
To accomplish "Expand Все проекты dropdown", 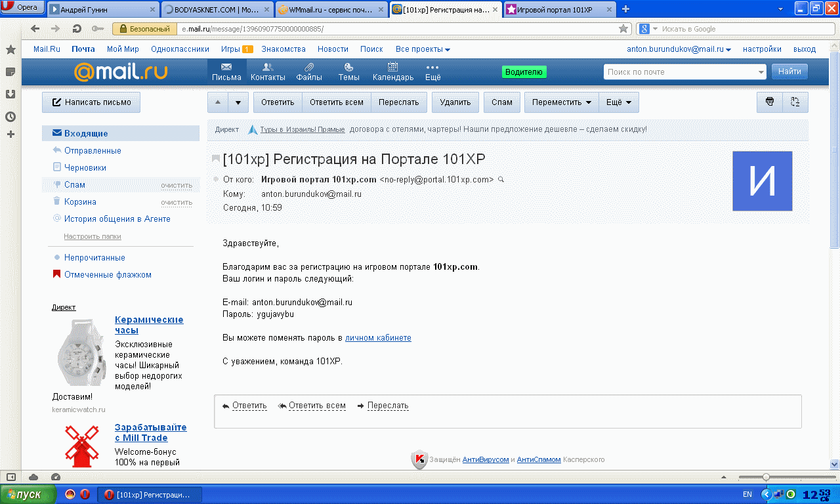I will pyautogui.click(x=423, y=49).
